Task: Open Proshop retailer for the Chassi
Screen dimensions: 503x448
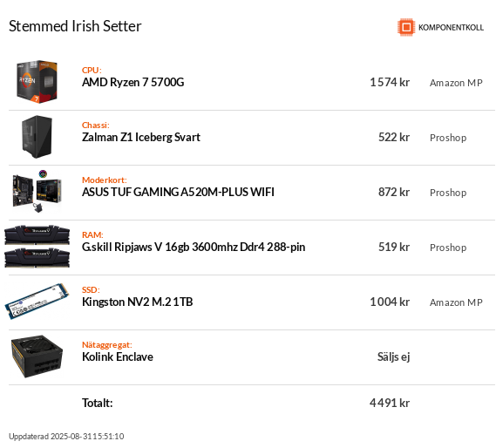Action: [448, 138]
